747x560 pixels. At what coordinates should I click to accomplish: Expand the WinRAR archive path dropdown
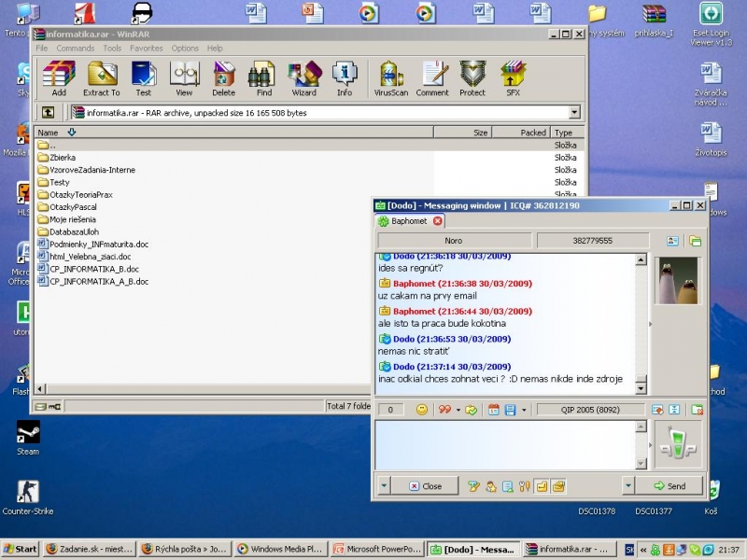(x=574, y=112)
